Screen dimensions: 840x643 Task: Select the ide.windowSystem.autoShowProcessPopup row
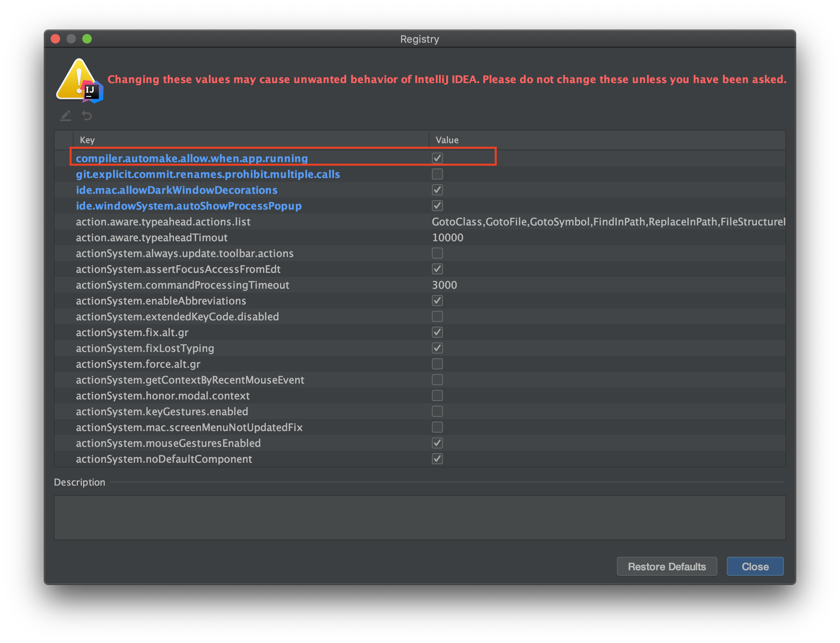189,206
